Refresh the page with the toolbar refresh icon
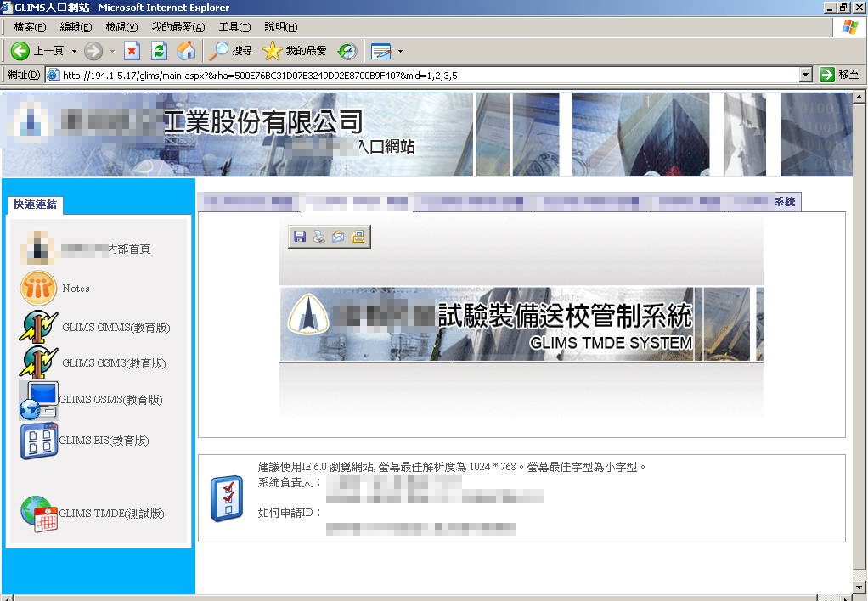The width and height of the screenshot is (868, 601). coord(159,51)
